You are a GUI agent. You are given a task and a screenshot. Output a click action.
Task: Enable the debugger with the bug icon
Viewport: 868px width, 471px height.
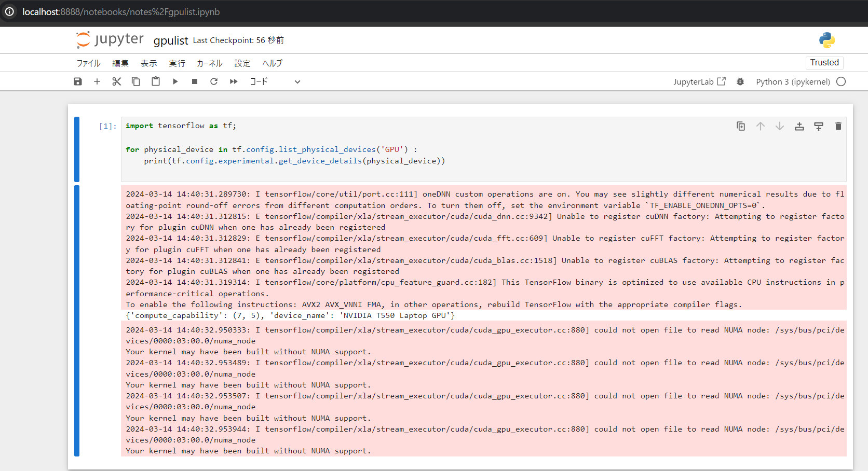[740, 81]
